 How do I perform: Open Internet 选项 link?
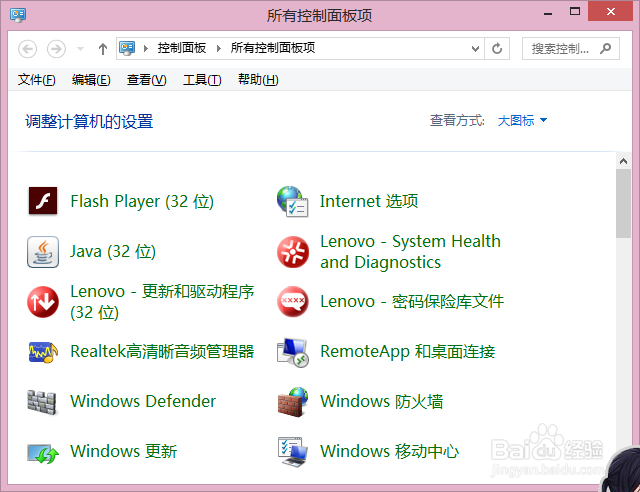369,201
